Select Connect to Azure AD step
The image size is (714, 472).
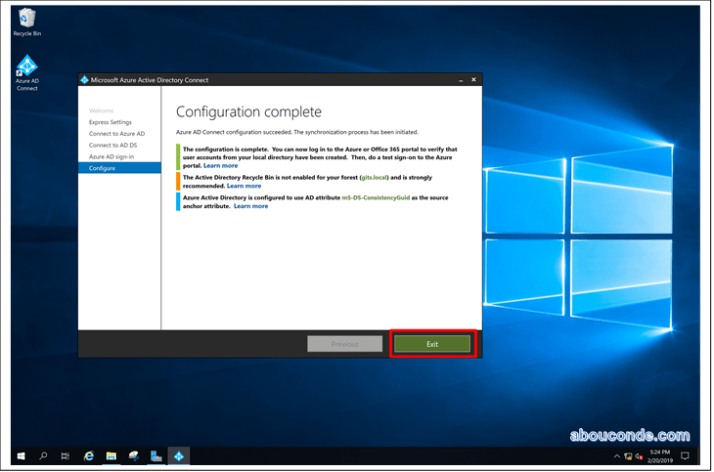pyautogui.click(x=116, y=134)
